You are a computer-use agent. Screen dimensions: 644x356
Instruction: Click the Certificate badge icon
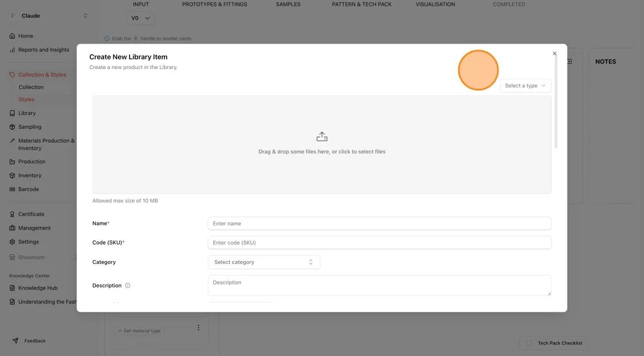[x=12, y=215]
